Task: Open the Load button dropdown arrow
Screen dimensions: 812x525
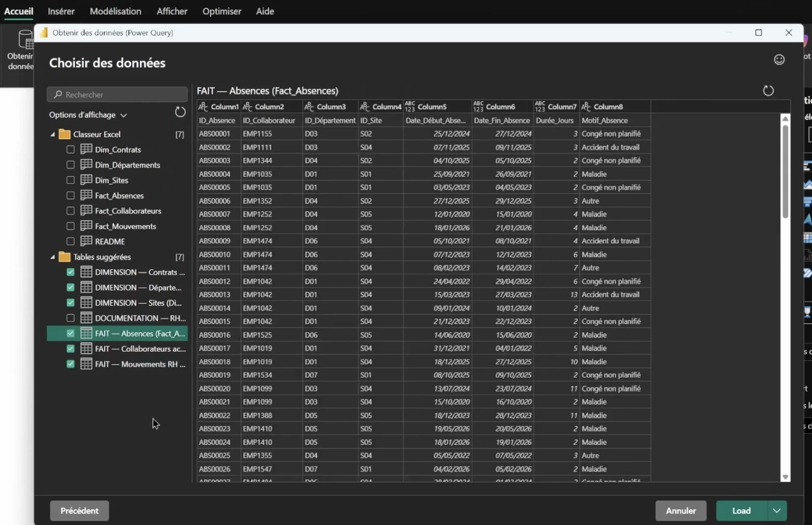Action: [x=777, y=510]
